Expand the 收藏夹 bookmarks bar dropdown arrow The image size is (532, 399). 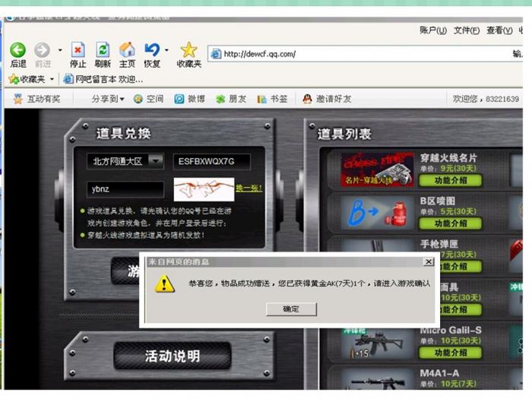[52, 79]
